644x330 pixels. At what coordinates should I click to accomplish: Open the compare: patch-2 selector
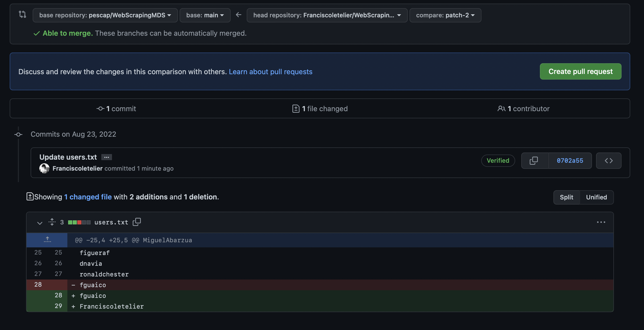pos(445,15)
